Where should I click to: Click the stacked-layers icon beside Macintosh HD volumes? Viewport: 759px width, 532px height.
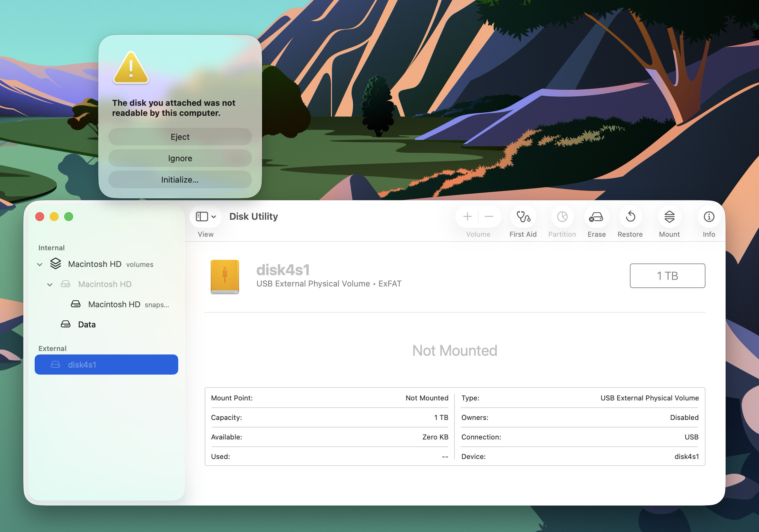[x=55, y=264]
